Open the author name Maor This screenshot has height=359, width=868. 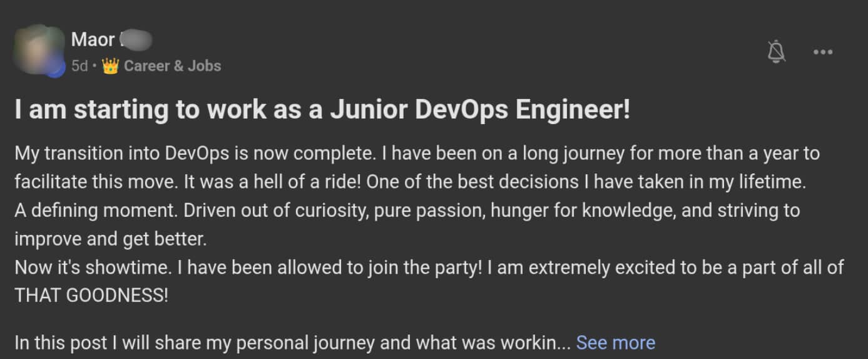[93, 39]
